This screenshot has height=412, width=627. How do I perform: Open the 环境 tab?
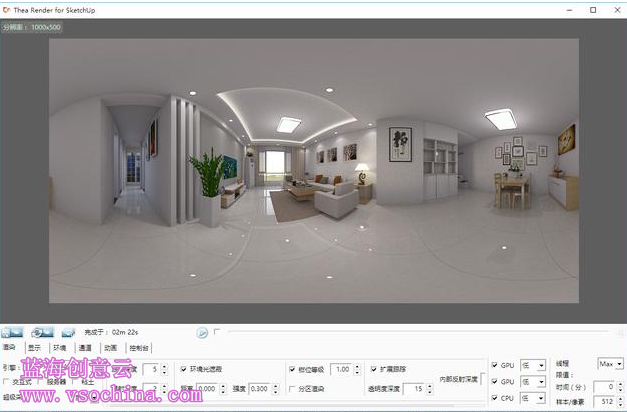point(59,348)
